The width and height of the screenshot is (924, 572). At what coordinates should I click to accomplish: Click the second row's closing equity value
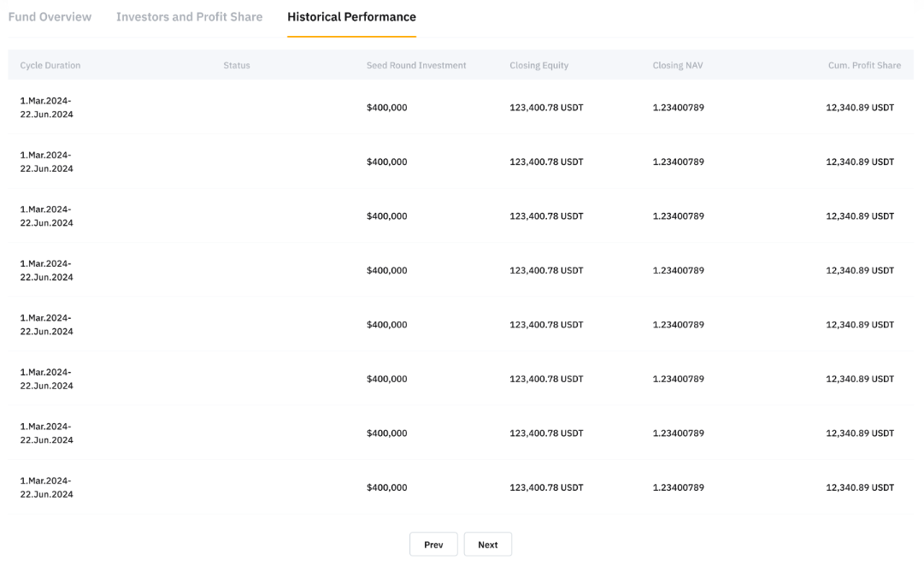coord(546,162)
